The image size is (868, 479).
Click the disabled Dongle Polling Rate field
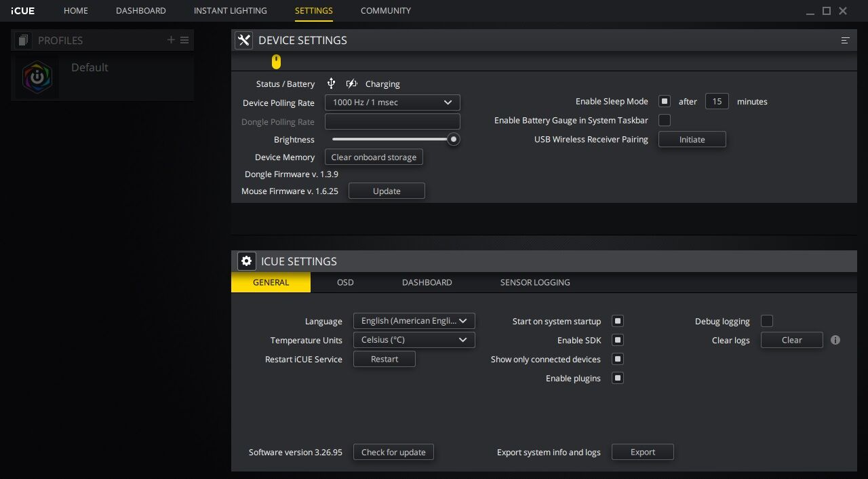click(x=393, y=121)
